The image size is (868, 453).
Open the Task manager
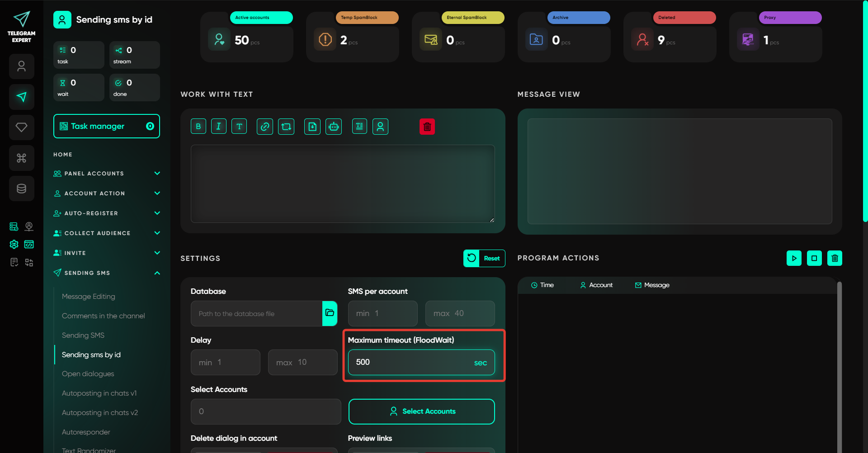107,126
